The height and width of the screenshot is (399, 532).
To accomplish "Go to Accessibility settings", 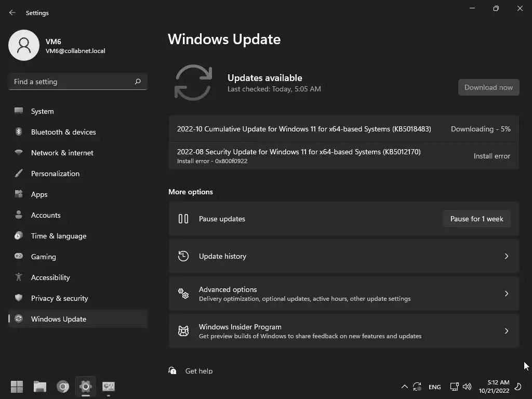I will click(x=78, y=277).
